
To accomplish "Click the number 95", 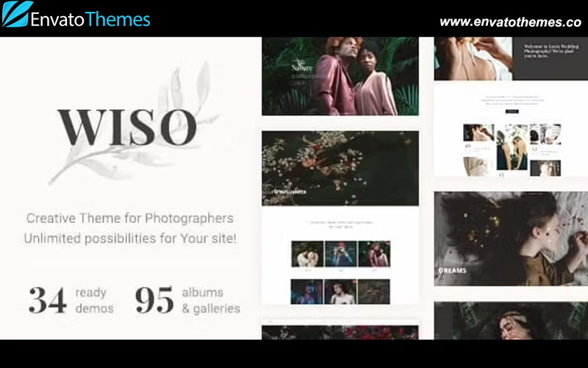I will click(154, 300).
